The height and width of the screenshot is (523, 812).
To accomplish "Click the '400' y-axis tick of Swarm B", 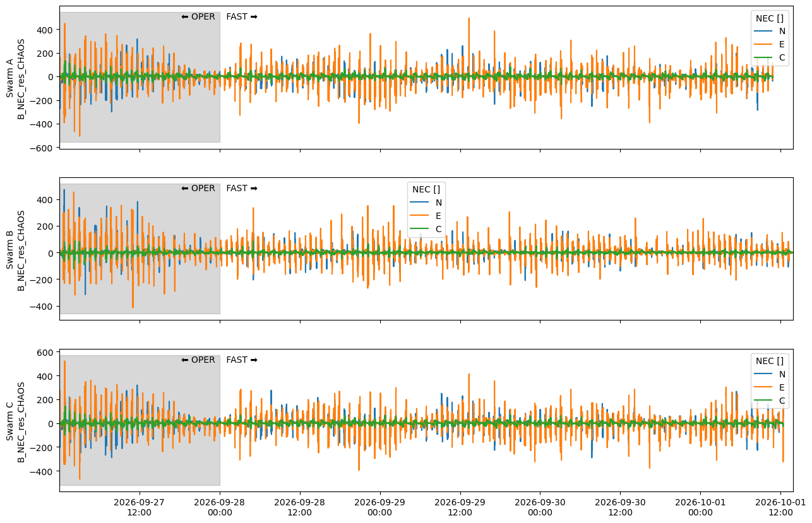I will (47, 199).
